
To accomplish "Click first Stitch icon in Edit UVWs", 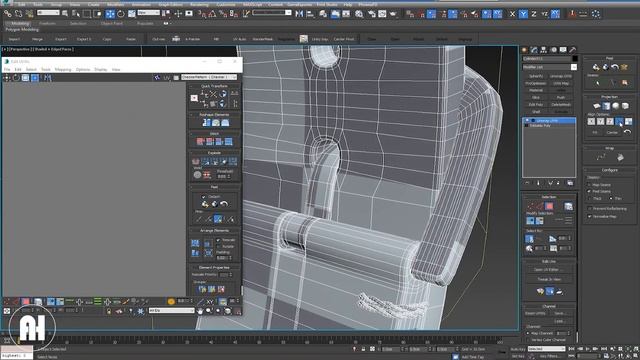I will 200,142.
